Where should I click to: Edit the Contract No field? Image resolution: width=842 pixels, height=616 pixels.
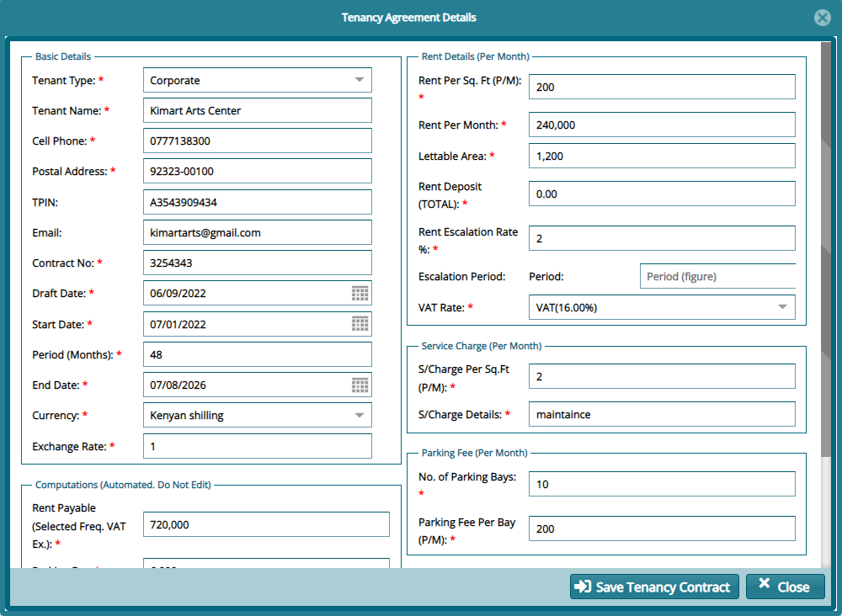pos(257,263)
